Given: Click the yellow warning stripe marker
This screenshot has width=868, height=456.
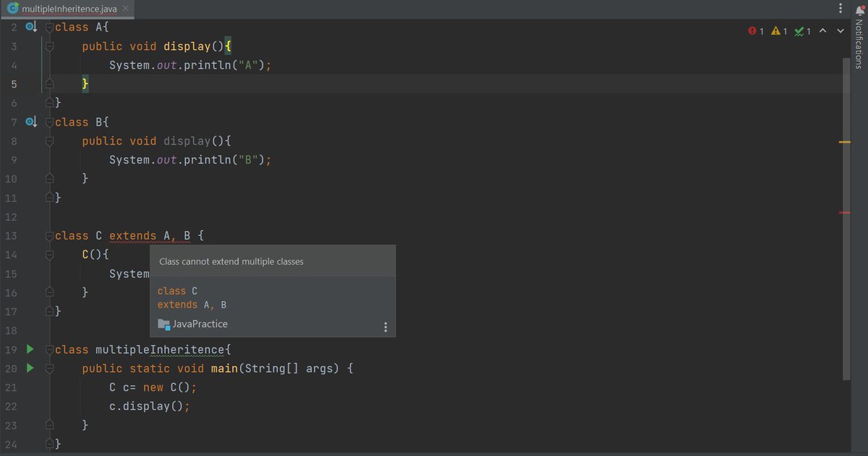Looking at the screenshot, I should tap(845, 143).
